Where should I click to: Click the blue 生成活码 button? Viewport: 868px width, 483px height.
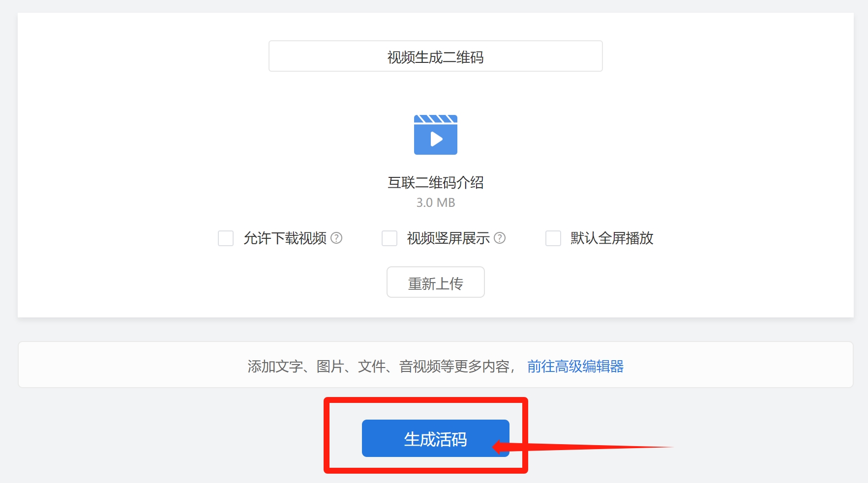(x=436, y=438)
